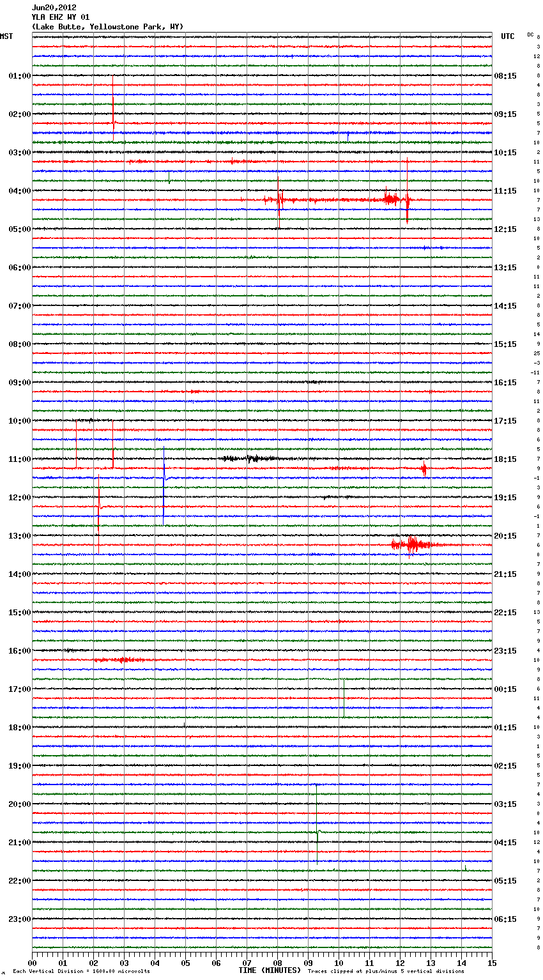Screen dimensions: 543x980
Task: Click the 12:15 UTC time label
Action: [x=505, y=229]
